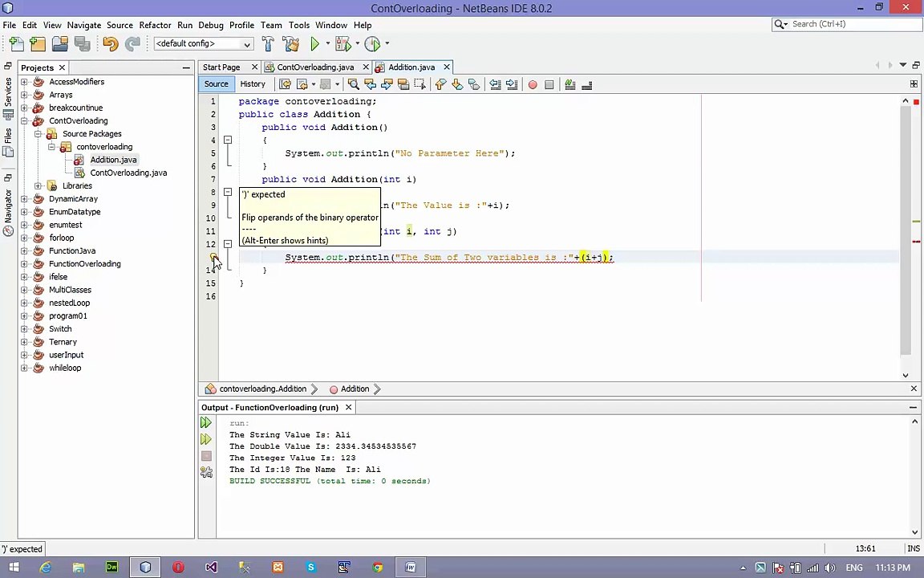Click the Profile Project icon
This screenshot has width=924, height=578.
pyautogui.click(x=372, y=43)
